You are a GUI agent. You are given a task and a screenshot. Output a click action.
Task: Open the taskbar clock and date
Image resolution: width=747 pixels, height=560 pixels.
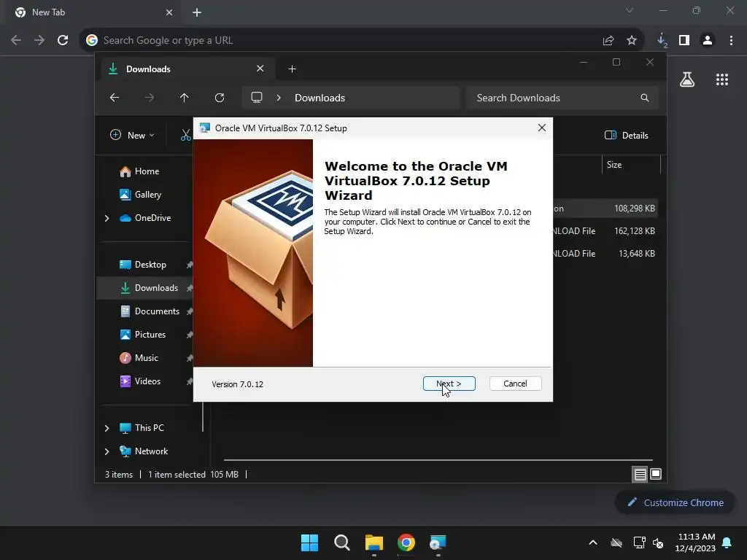pos(695,542)
